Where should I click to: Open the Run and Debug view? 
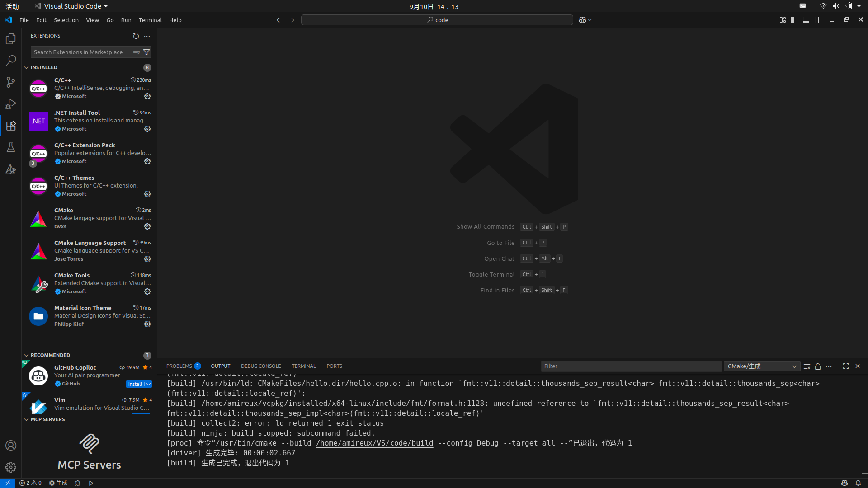click(11, 104)
